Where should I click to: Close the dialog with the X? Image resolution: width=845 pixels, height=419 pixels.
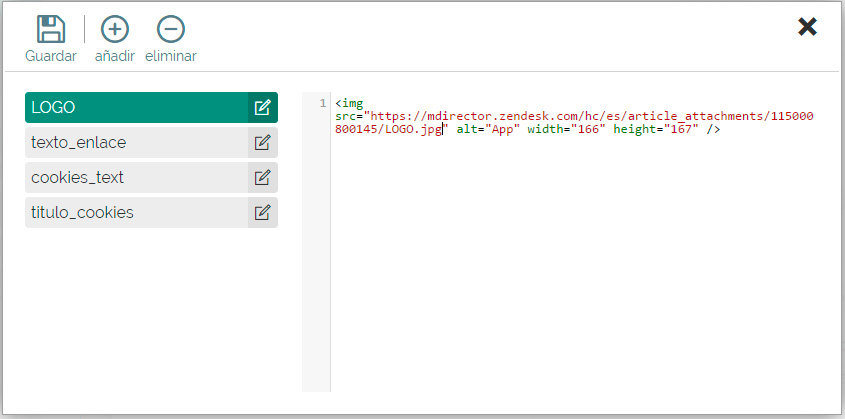pyautogui.click(x=808, y=27)
